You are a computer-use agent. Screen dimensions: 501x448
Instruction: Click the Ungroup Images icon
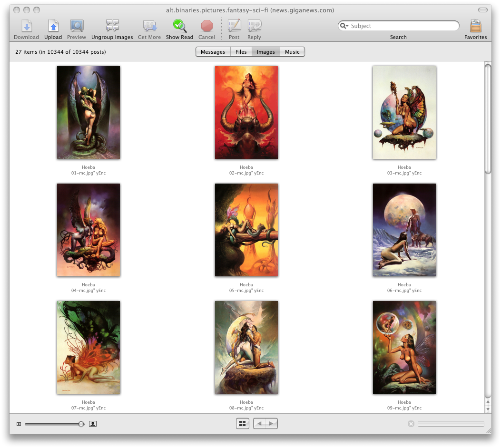click(x=112, y=26)
